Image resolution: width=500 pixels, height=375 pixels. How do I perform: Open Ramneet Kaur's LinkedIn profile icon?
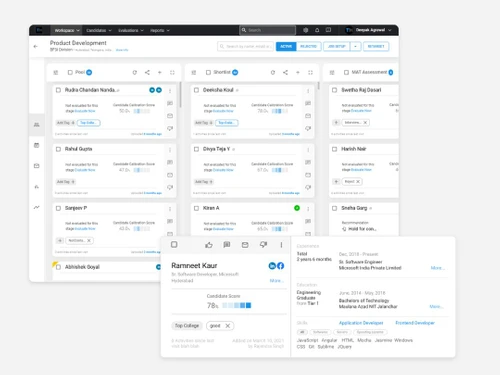click(272, 266)
